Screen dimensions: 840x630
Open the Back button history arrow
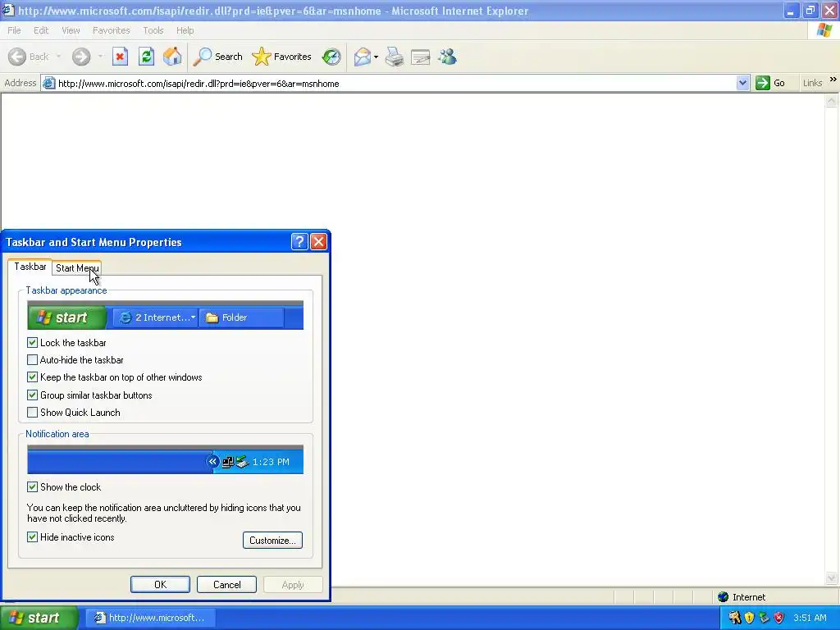click(58, 57)
